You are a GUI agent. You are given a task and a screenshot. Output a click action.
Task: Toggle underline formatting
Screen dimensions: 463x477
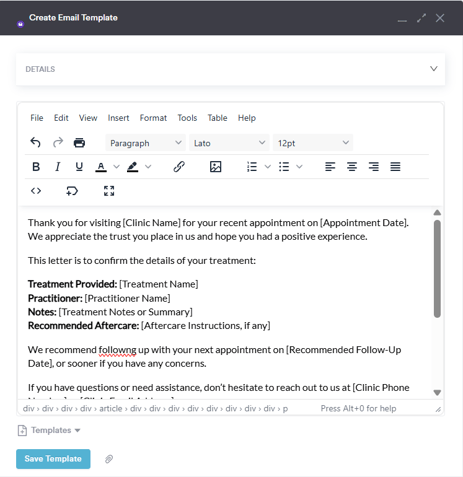click(79, 166)
